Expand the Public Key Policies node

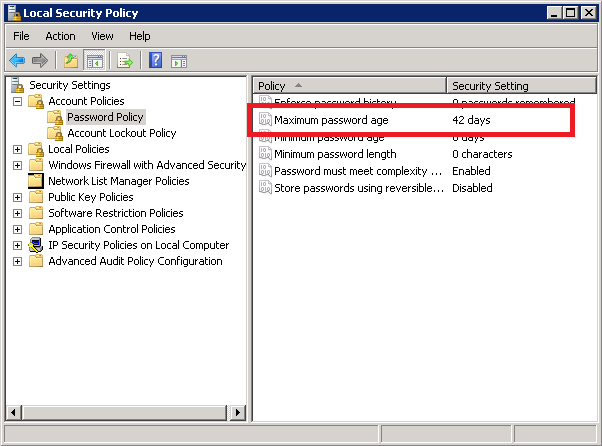click(x=17, y=197)
